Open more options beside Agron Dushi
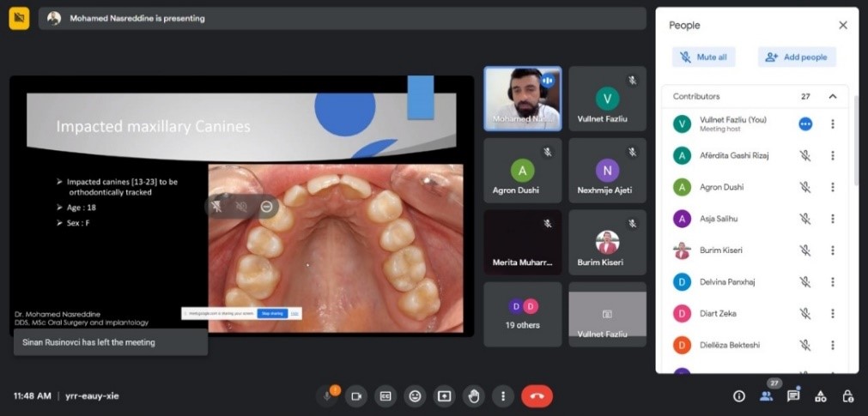Viewport: 868px width, 416px height. (x=832, y=187)
